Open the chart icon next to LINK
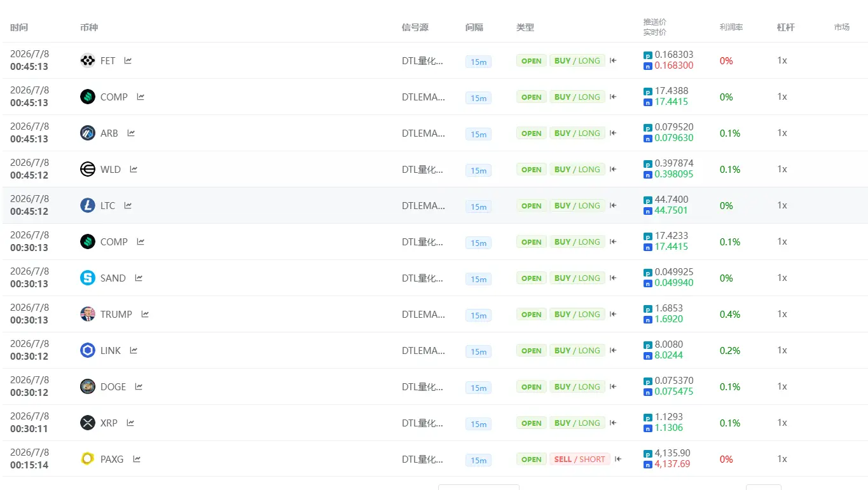Screen dimensions: 868x490 pyautogui.click(x=134, y=350)
